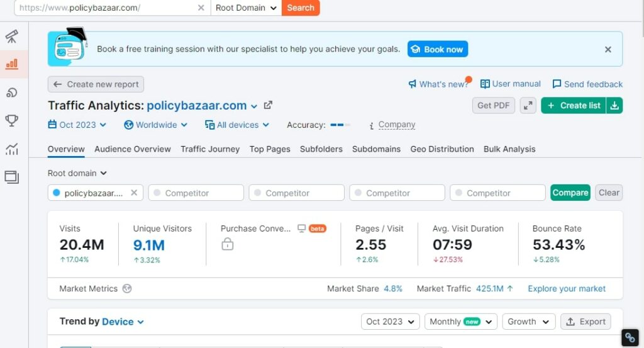This screenshot has width=644, height=348.
Task: Click the Company info icon
Action: [371, 125]
